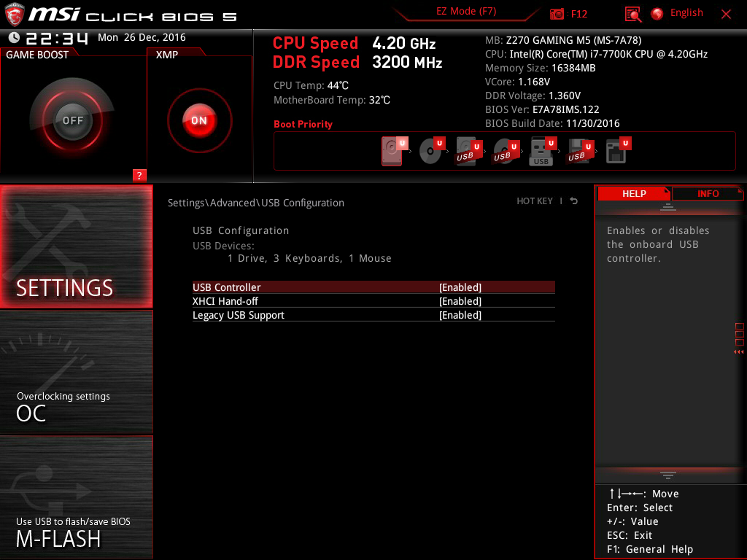Click the GAME BOOST tab label

point(37,55)
